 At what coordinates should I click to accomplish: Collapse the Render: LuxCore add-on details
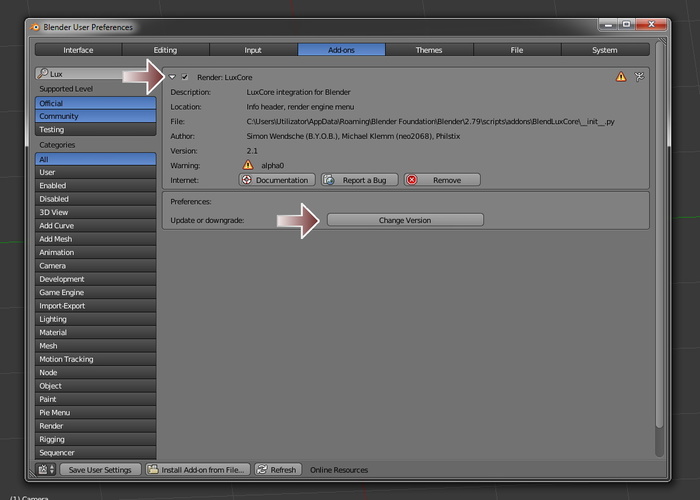pos(172,76)
